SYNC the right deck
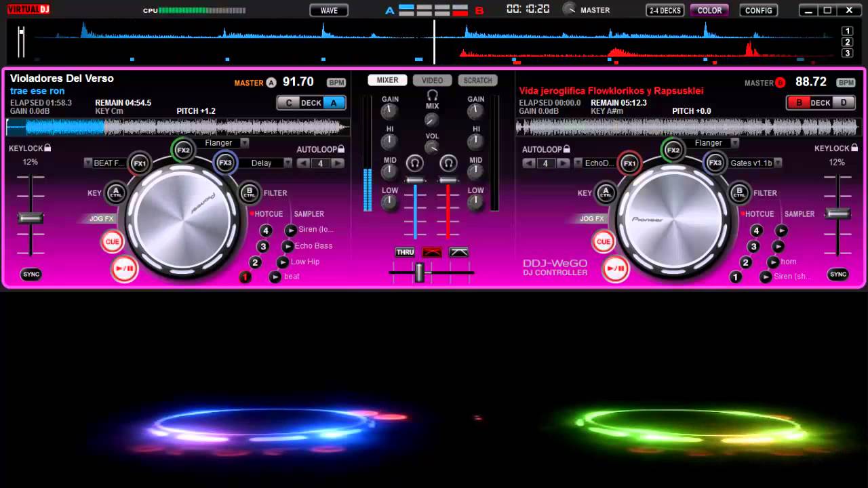Image resolution: width=868 pixels, height=488 pixels. (x=839, y=274)
